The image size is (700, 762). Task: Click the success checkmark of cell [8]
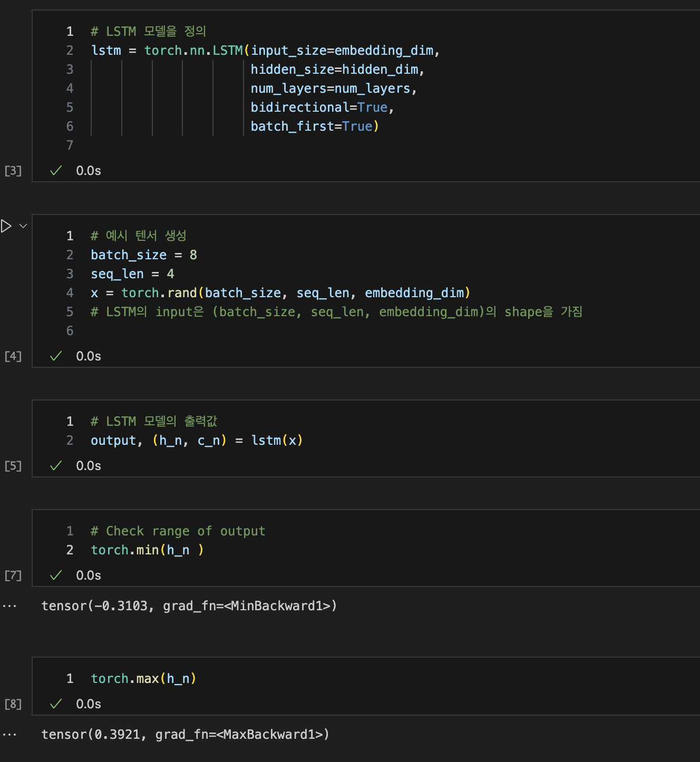pos(56,704)
